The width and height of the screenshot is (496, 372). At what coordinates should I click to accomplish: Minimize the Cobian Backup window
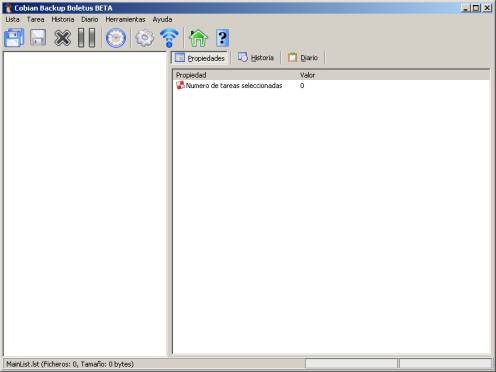[466, 8]
